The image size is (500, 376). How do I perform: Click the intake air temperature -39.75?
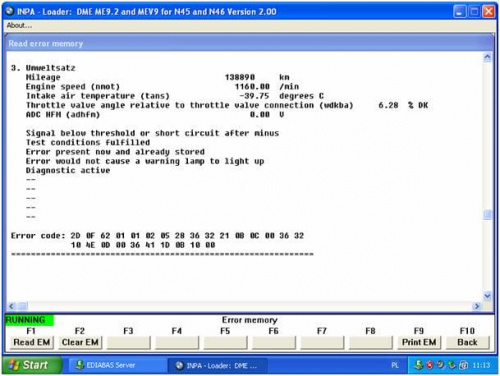point(254,96)
